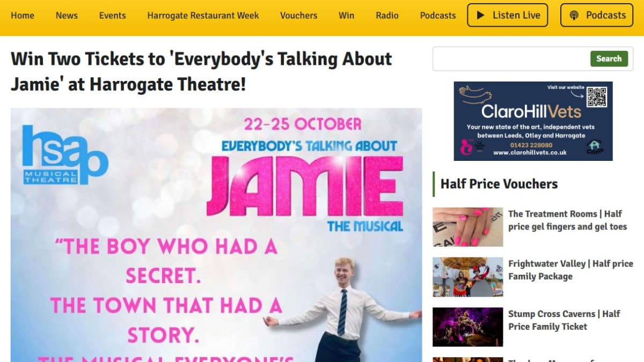Viewport: 644px width, 362px height.
Task: Navigate to the Radio page
Action: [x=387, y=15]
